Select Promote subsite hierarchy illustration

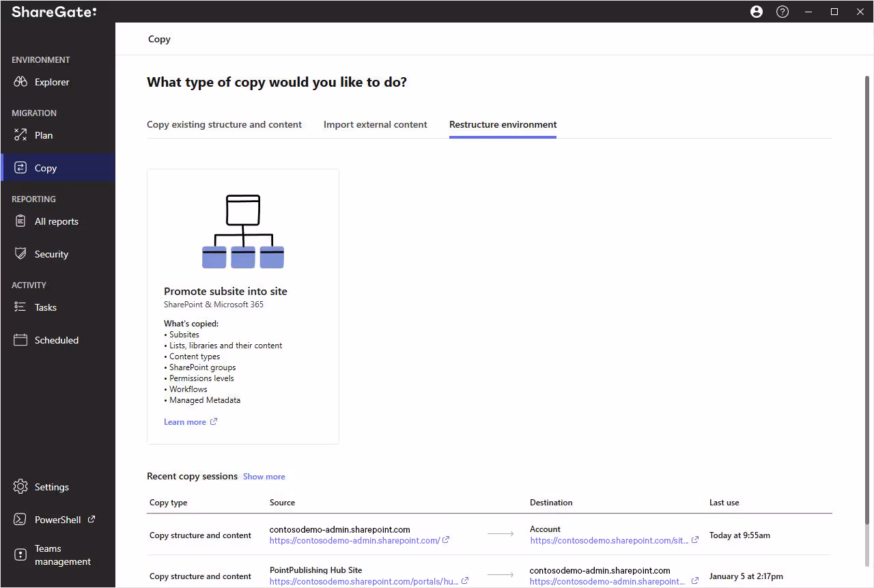pos(243,232)
